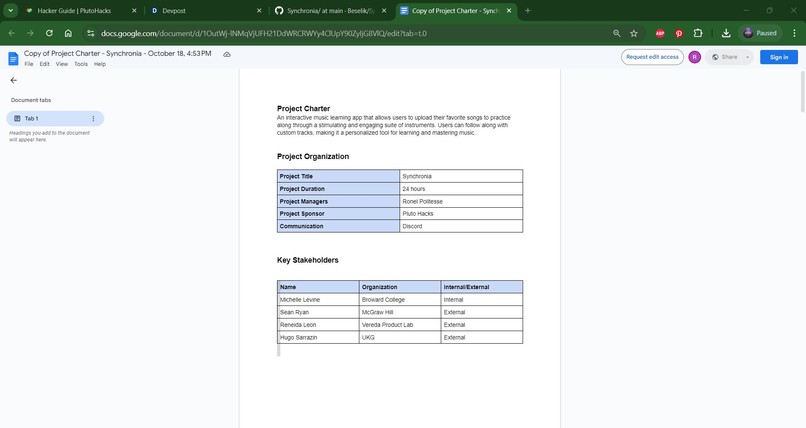This screenshot has width=806, height=428.
Task: Open the Pinterest extension icon
Action: pyautogui.click(x=679, y=33)
